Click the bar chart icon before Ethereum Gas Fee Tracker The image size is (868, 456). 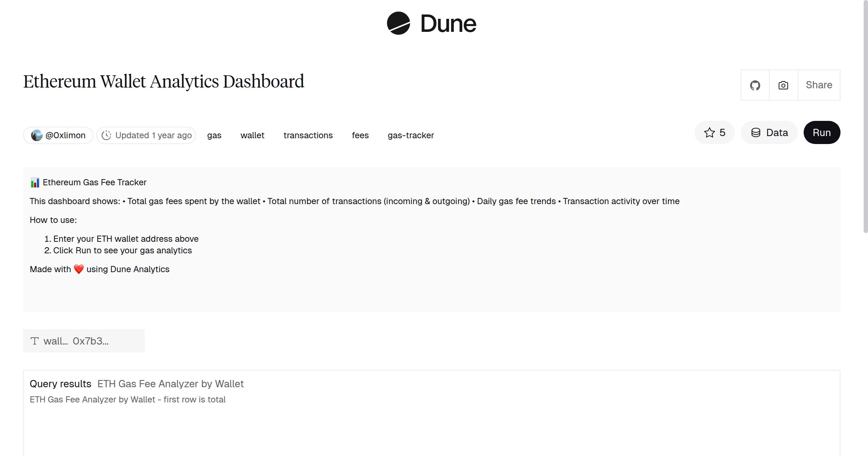(x=35, y=182)
